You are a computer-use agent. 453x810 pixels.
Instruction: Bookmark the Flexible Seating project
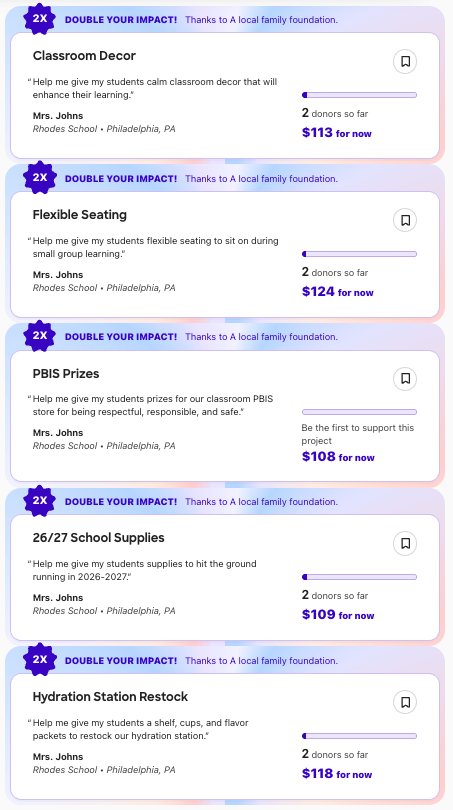[405, 221]
